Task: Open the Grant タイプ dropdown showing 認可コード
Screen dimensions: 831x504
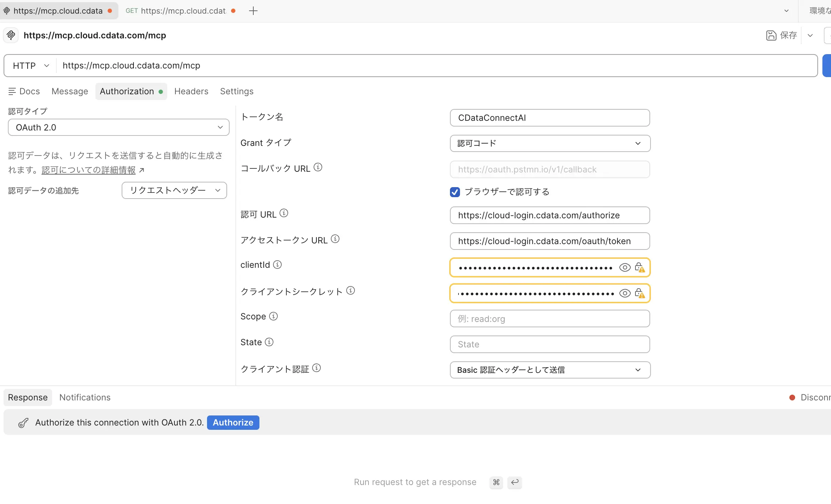Action: [549, 143]
